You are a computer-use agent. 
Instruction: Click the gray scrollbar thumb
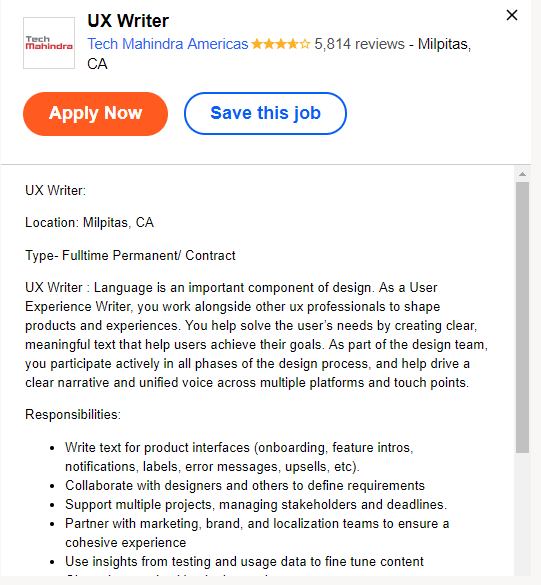[522, 317]
